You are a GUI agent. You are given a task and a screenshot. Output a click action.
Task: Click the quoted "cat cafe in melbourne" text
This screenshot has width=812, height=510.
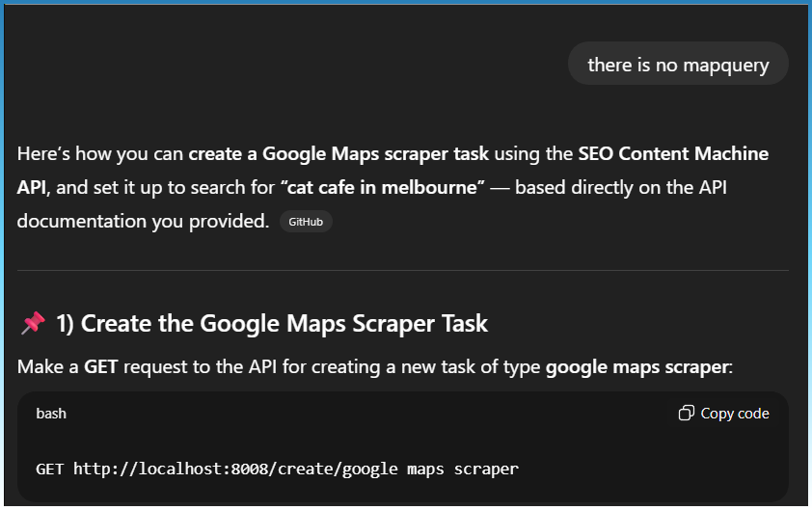click(382, 187)
